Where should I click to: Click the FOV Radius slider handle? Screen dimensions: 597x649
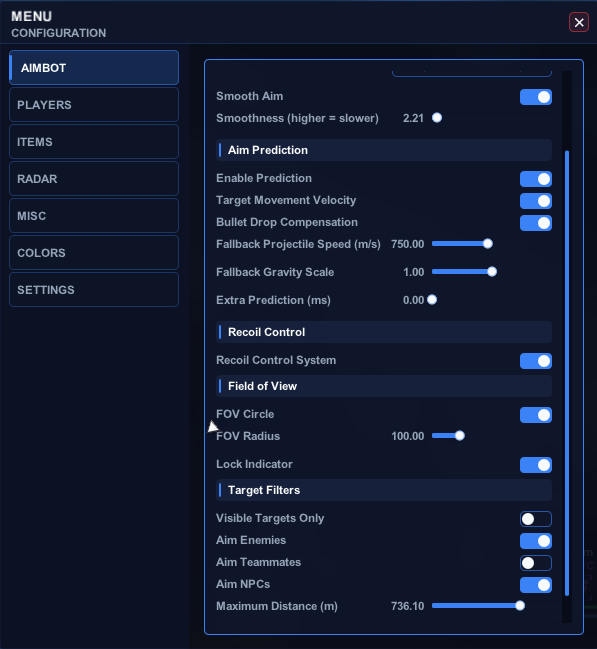point(460,435)
